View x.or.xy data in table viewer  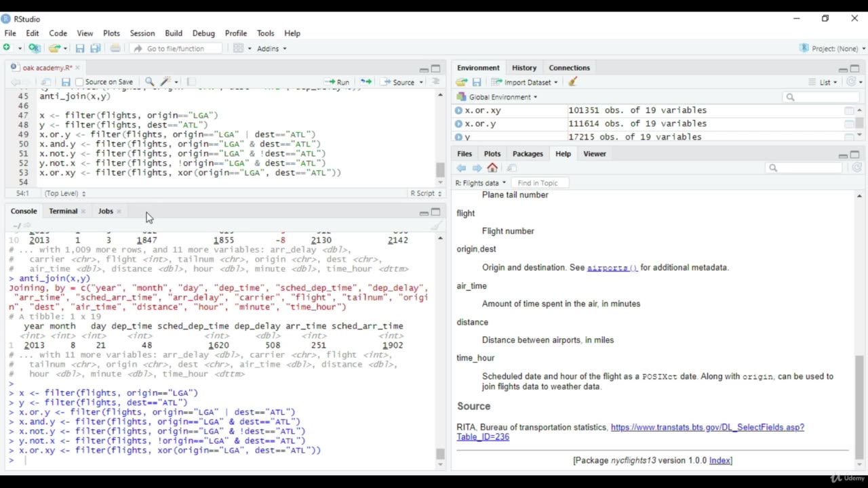point(848,110)
